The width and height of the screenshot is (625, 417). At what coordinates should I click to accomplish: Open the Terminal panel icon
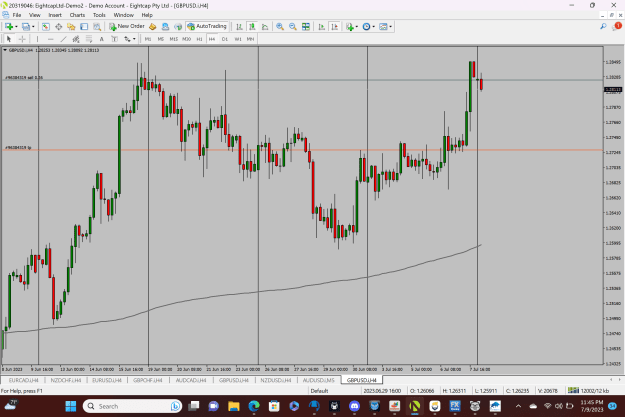(x=84, y=27)
